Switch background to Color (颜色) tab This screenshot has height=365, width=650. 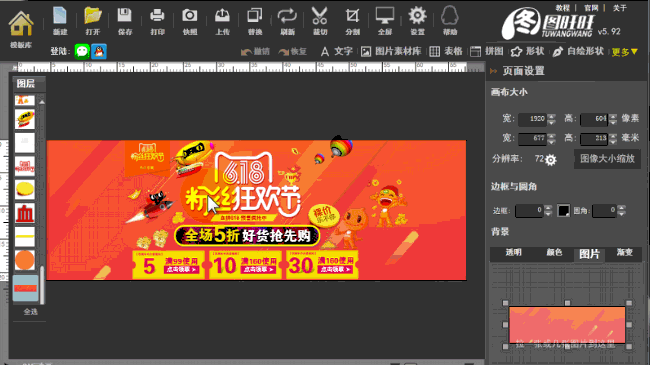[554, 253]
